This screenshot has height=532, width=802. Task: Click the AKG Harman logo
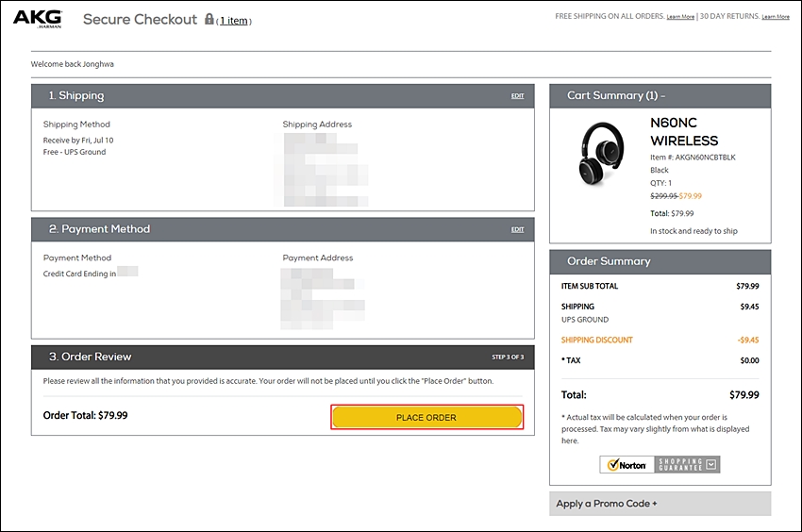pyautogui.click(x=38, y=19)
